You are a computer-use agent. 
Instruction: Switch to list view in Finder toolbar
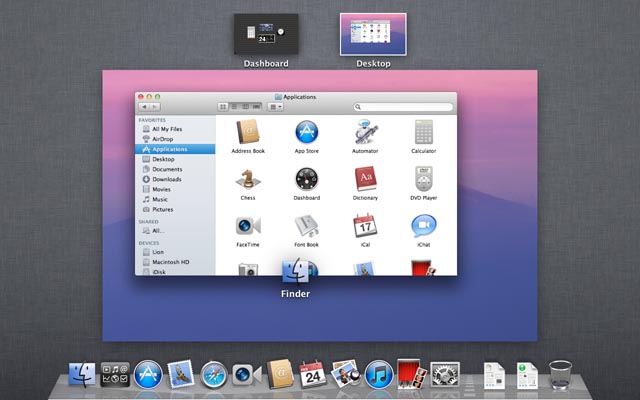pos(234,107)
